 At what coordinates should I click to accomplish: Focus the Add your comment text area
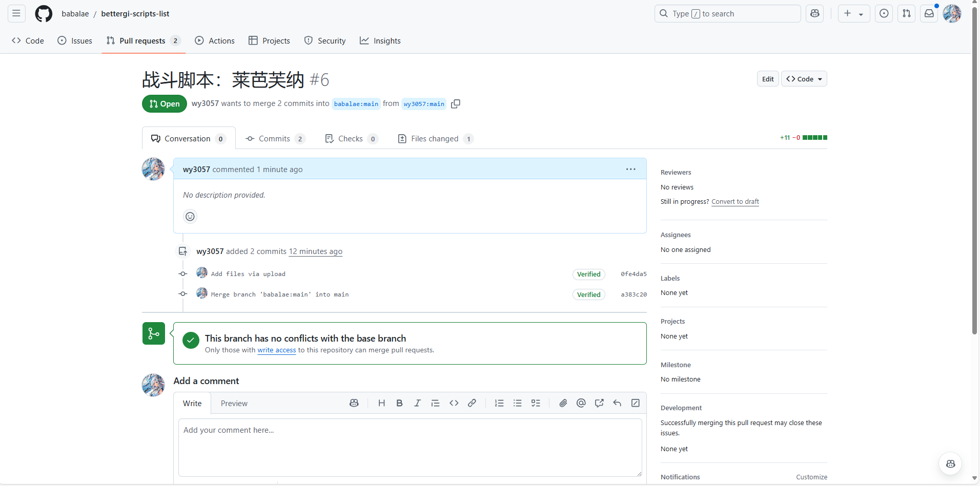point(410,447)
